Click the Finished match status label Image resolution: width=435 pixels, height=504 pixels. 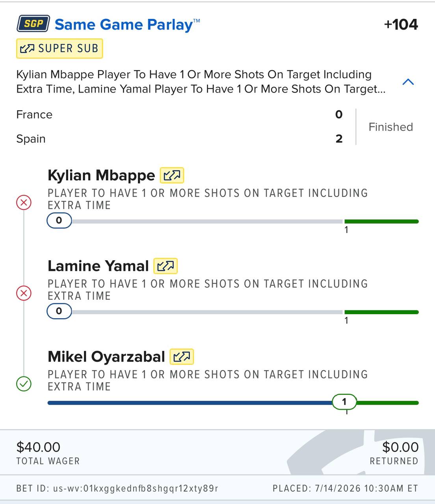tap(390, 127)
